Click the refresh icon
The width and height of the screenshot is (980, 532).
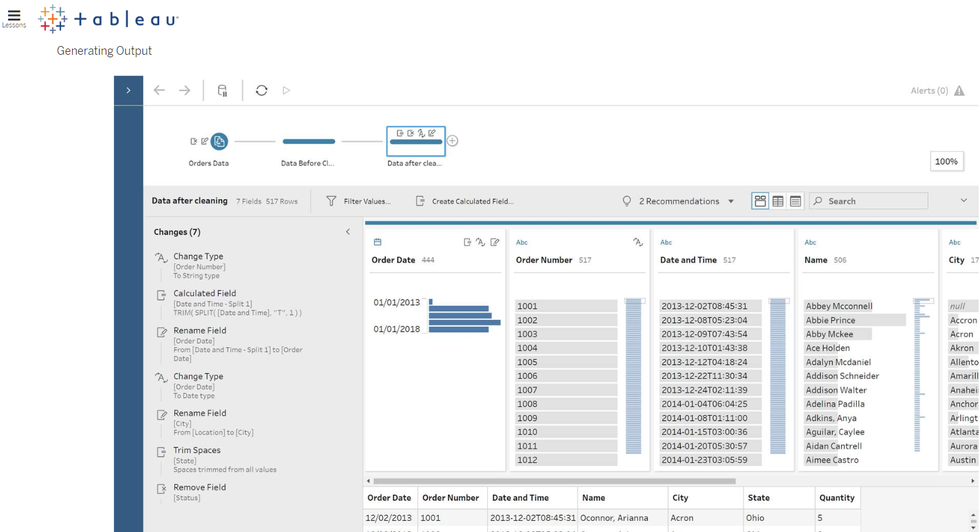(x=262, y=90)
